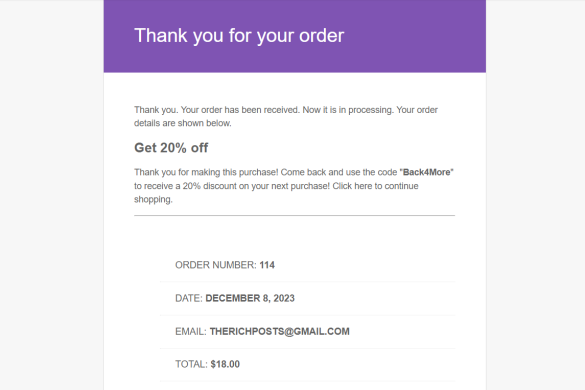The height and width of the screenshot is (390, 585).
Task: Click "Click here to continue" shopping text
Action: [x=375, y=186]
